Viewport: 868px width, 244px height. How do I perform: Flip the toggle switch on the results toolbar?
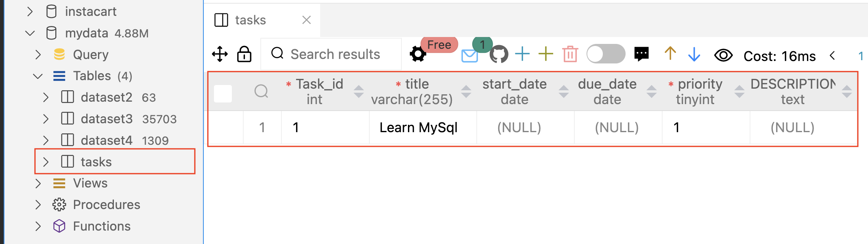pyautogui.click(x=606, y=53)
